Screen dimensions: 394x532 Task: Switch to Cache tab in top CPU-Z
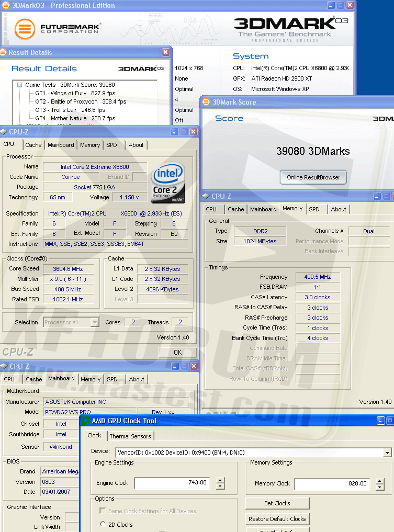click(33, 145)
